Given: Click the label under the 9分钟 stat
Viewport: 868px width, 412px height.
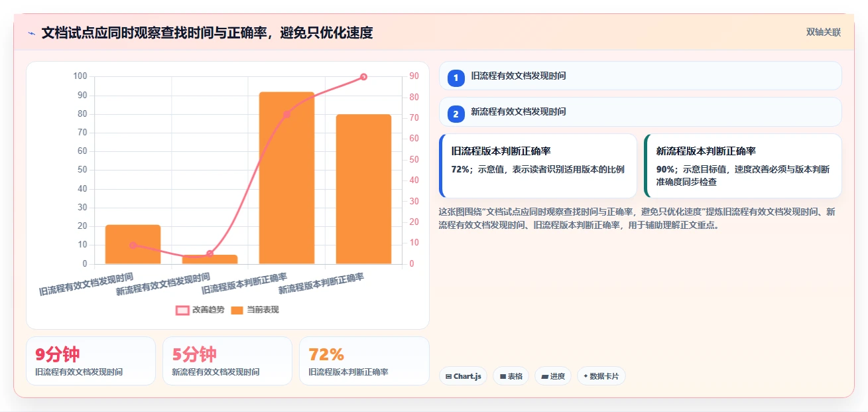Looking at the screenshot, I should pos(79,372).
